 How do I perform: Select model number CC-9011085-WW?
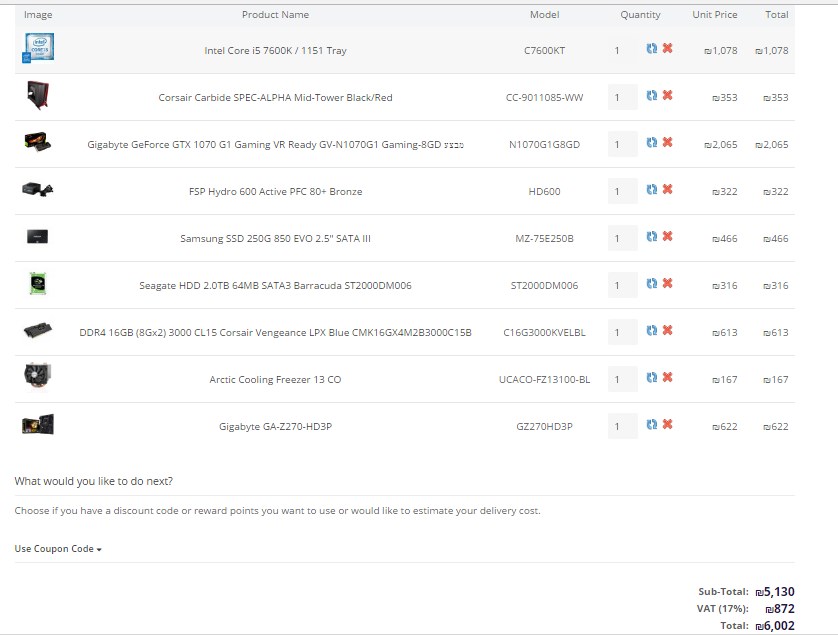coord(545,98)
